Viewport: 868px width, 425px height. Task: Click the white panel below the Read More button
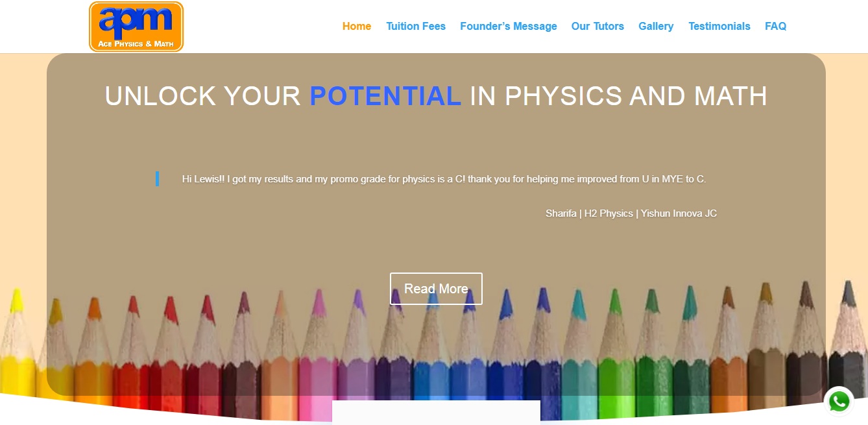[x=436, y=413]
